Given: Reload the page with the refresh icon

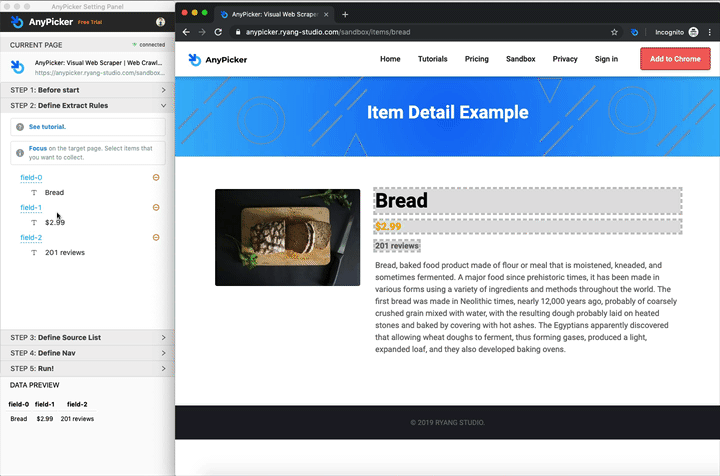Looking at the screenshot, I should click(218, 32).
